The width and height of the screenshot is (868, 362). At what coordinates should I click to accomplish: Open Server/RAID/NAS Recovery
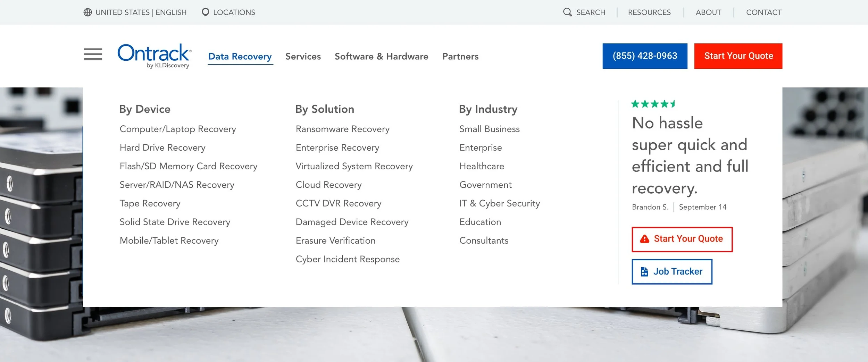[x=177, y=185]
